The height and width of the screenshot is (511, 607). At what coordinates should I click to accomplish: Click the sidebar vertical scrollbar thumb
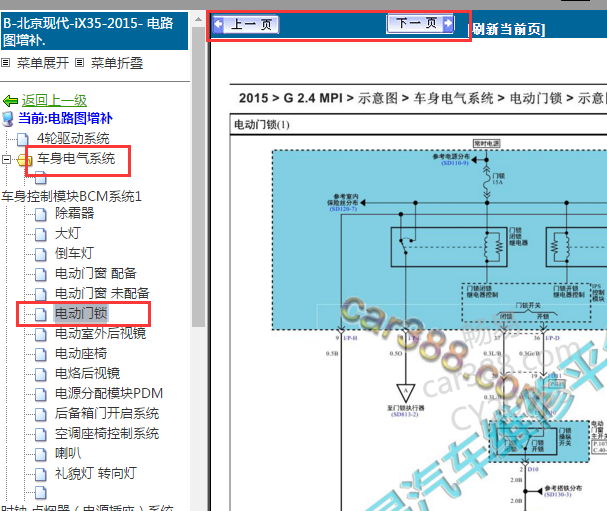[x=198, y=177]
